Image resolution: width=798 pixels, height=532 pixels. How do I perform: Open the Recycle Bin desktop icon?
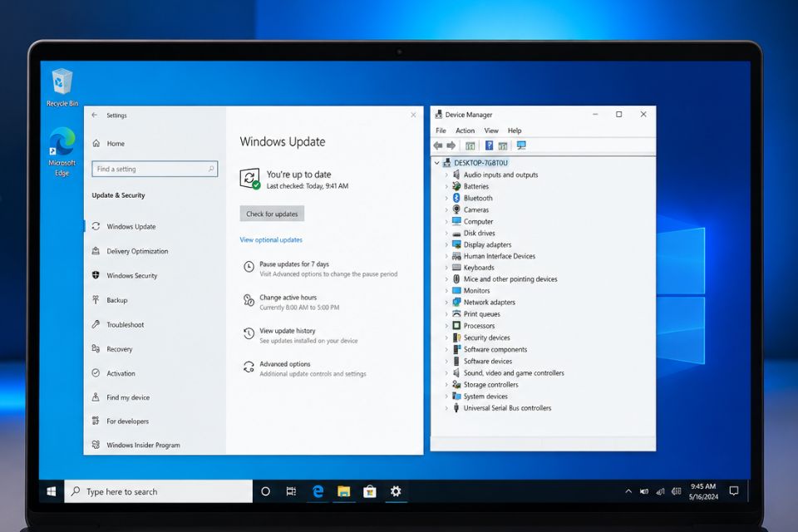click(x=62, y=87)
